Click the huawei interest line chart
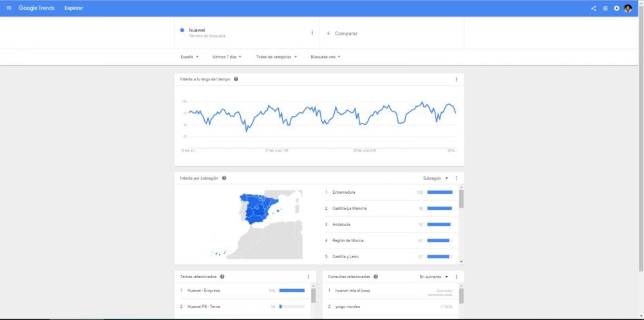The height and width of the screenshot is (320, 644). pyautogui.click(x=322, y=117)
